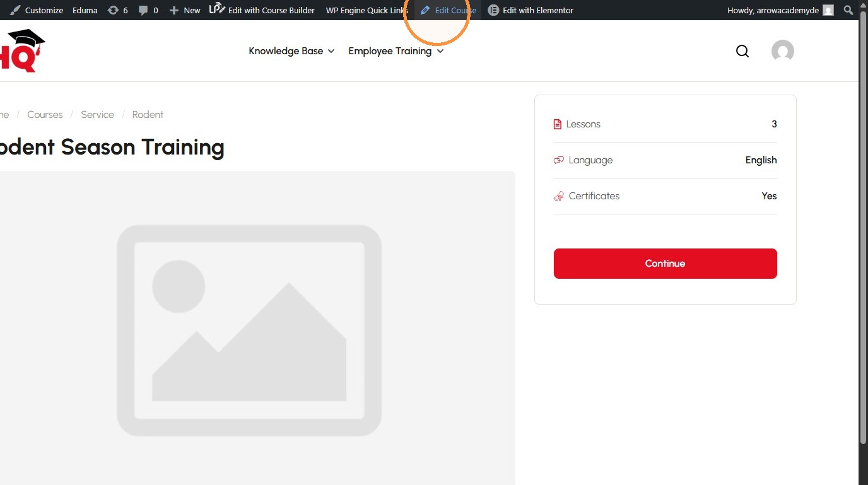868x485 pixels.
Task: Click the Edit Course link
Action: [x=449, y=10]
